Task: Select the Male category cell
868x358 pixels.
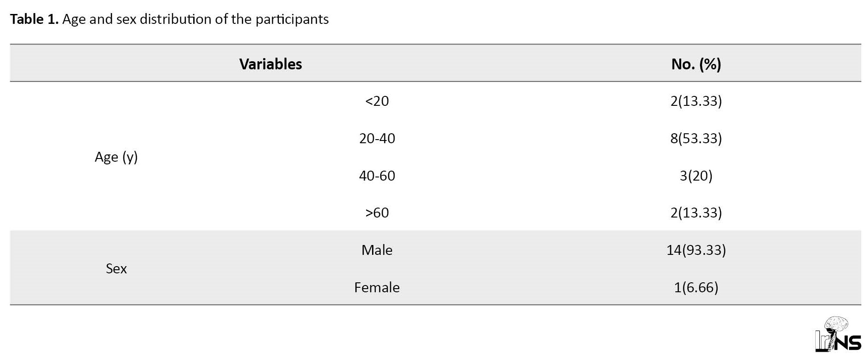Action: point(377,250)
